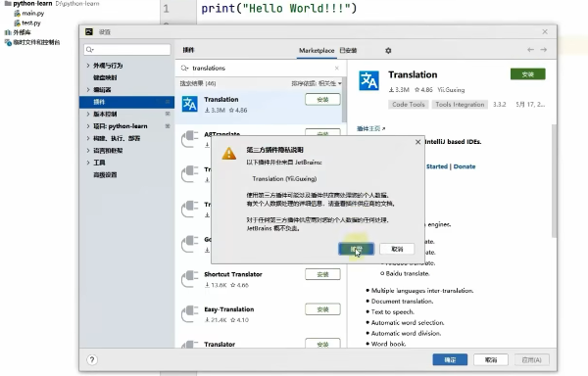Viewport: 588px width, 376px height.
Task: Open help with the question mark button
Action: 92,360
